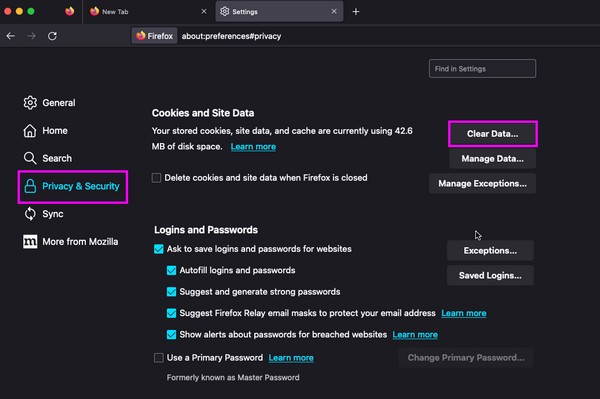Click the back navigation arrow

coord(11,36)
